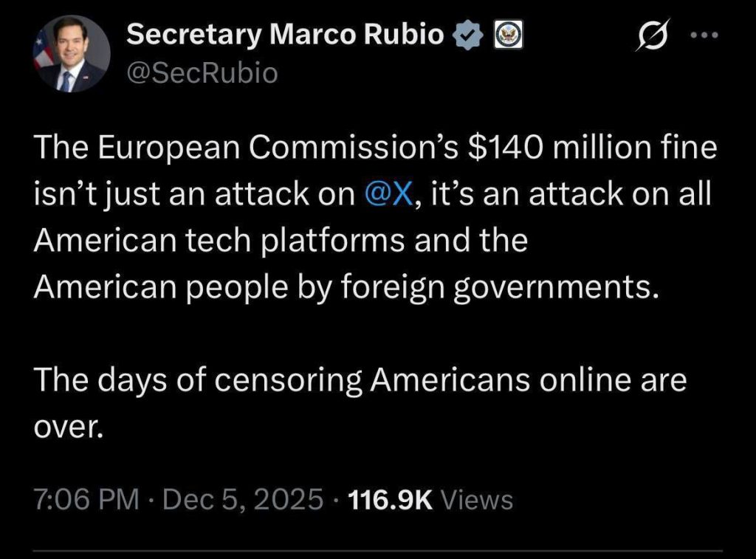Image resolution: width=756 pixels, height=559 pixels.
Task: Click the word "over." ending the post
Action: (66, 427)
